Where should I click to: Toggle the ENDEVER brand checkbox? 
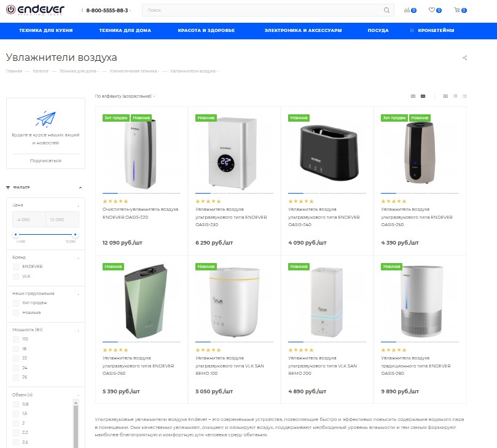pyautogui.click(x=16, y=267)
